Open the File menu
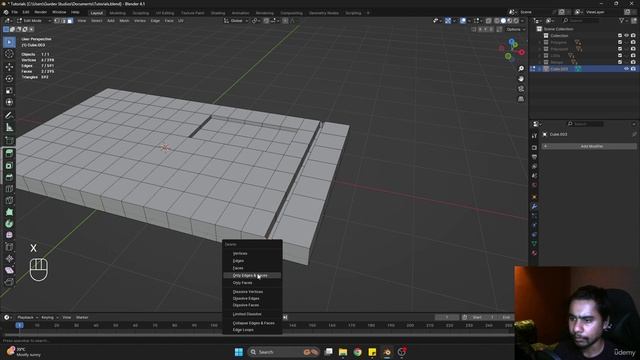640x360 pixels. [x=14, y=12]
